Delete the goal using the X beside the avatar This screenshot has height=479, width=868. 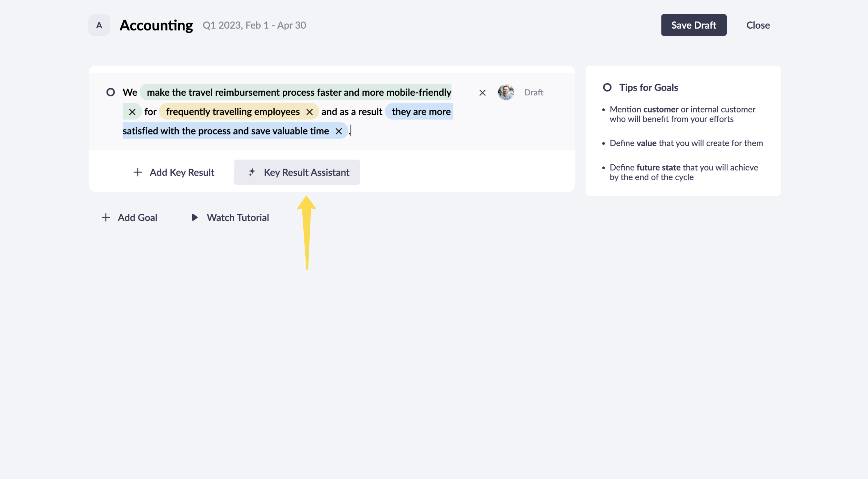pyautogui.click(x=482, y=93)
